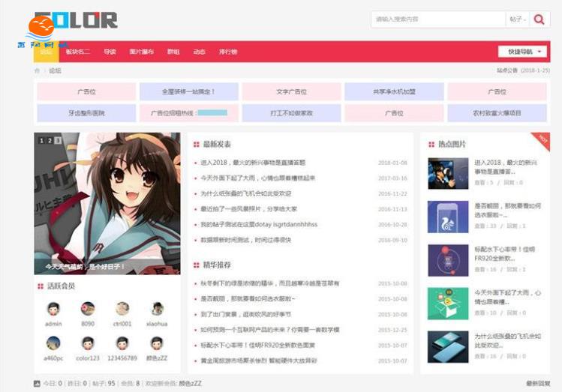The height and width of the screenshot is (392, 562).
Task: Open admin's avatar in 活跃会员
Action: tap(53, 309)
